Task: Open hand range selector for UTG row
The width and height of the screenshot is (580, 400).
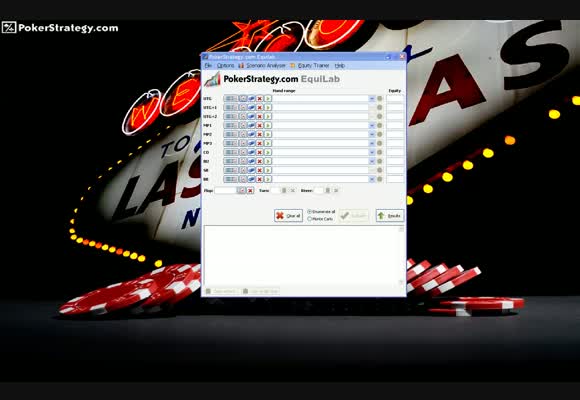Action: [230, 98]
